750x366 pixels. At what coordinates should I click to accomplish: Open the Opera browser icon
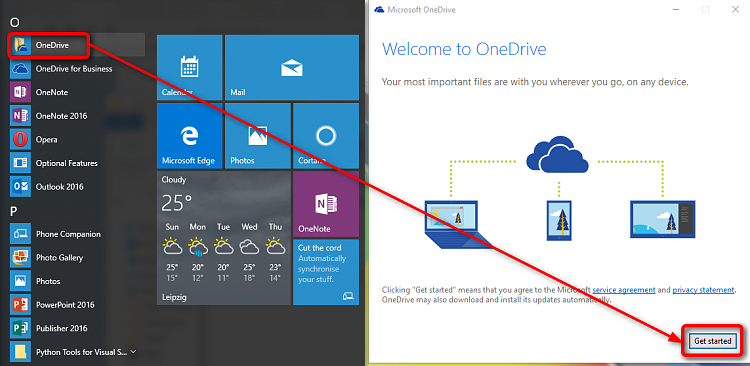[x=21, y=140]
